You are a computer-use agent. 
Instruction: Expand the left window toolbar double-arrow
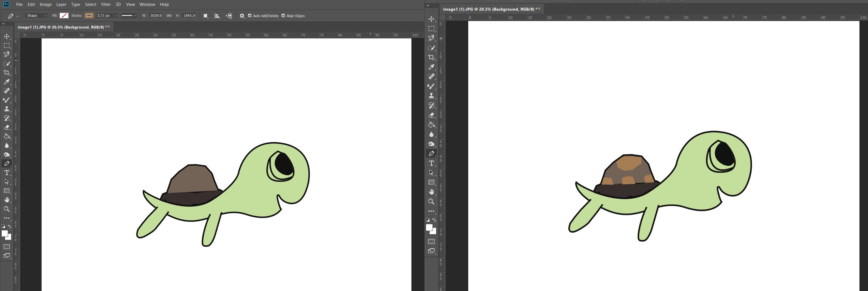(x=3, y=24)
